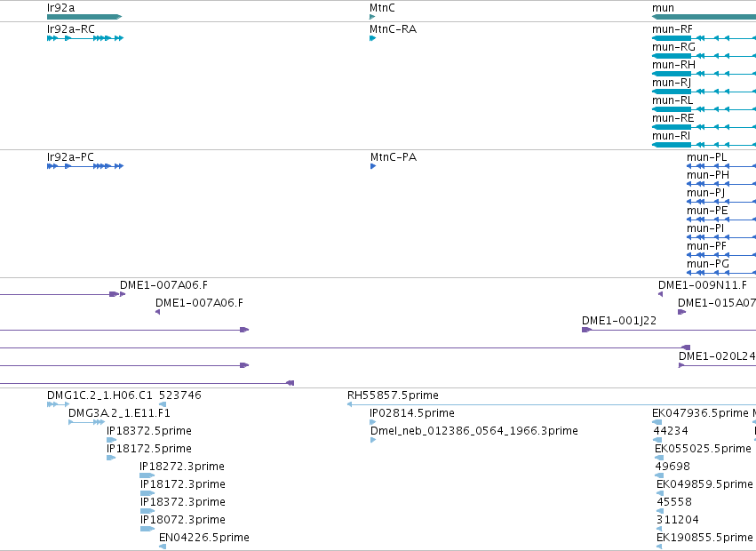
Task: Click polypeptide label mun-PH
Action: click(708, 175)
